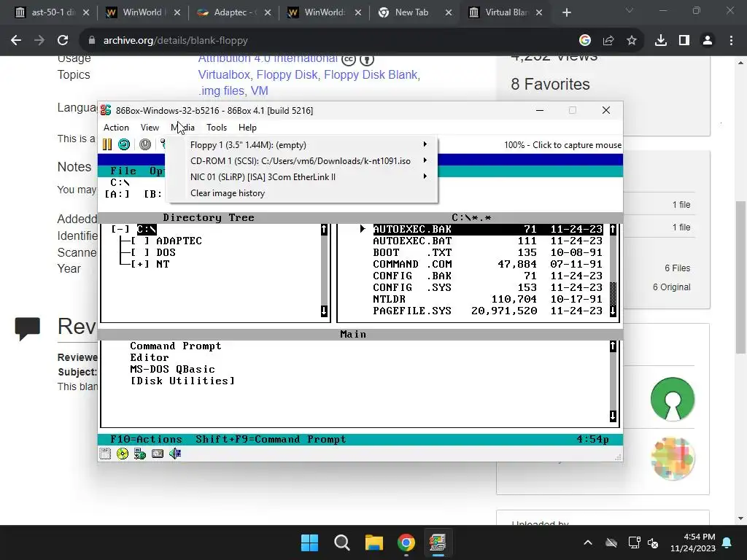Open the Tools menu in 86Box
The image size is (747, 560).
click(216, 127)
